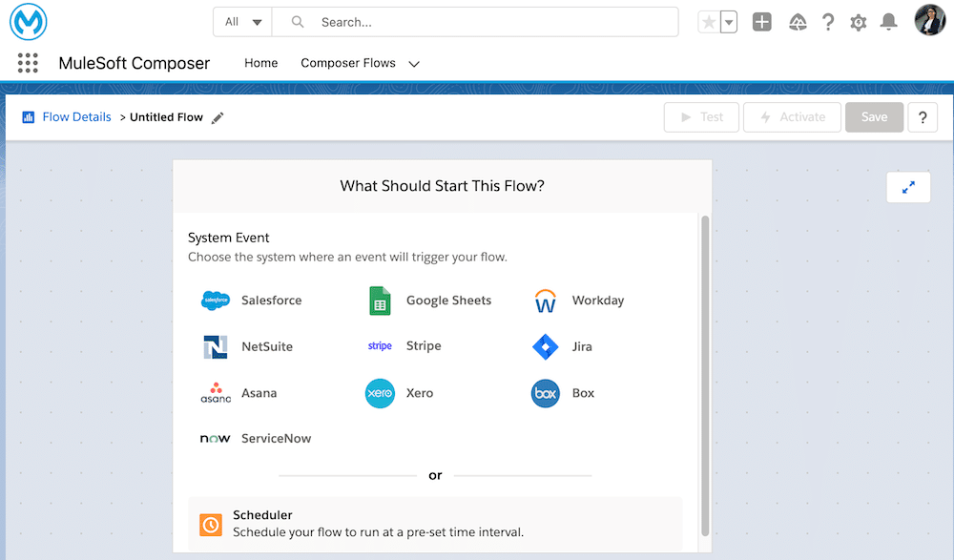Open the flow help question mark button

point(923,117)
